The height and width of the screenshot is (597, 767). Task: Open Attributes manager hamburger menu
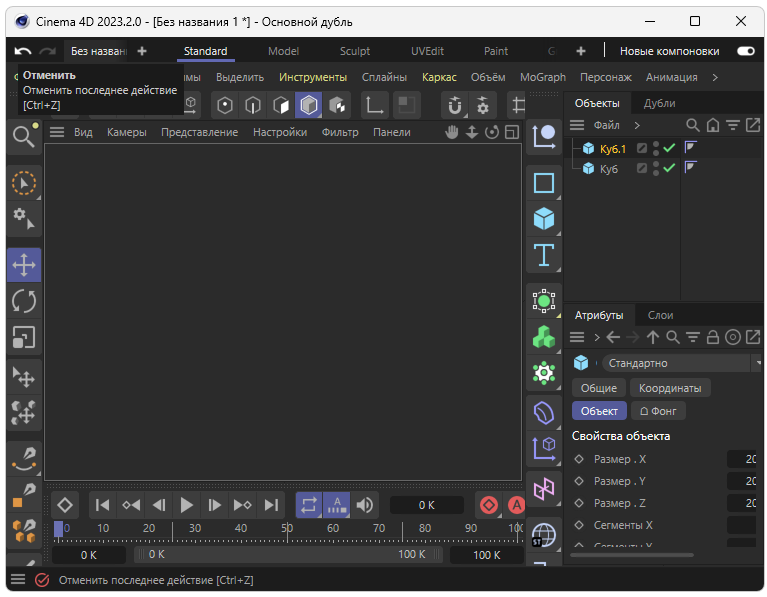577,337
